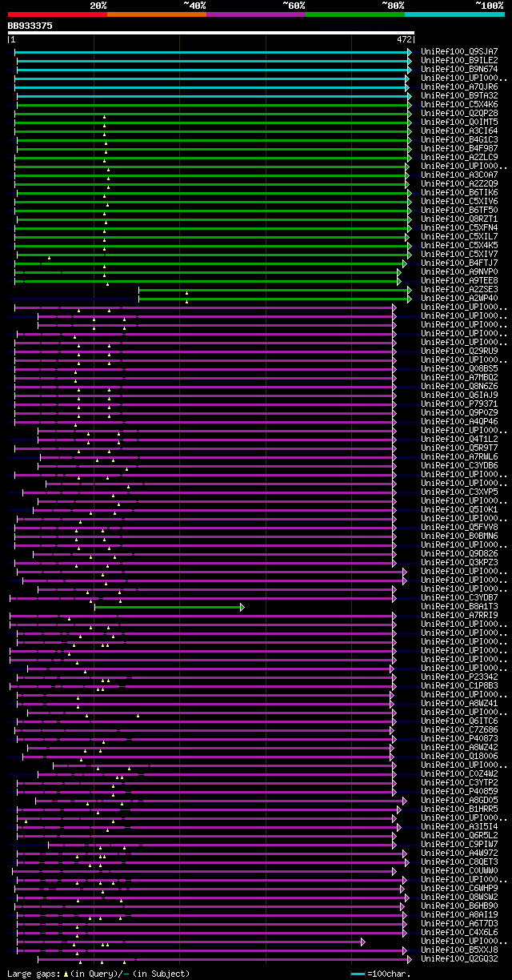The image size is (512, 980).
Task: Click the cyan 100% legend color segment
Action: pos(454,14)
